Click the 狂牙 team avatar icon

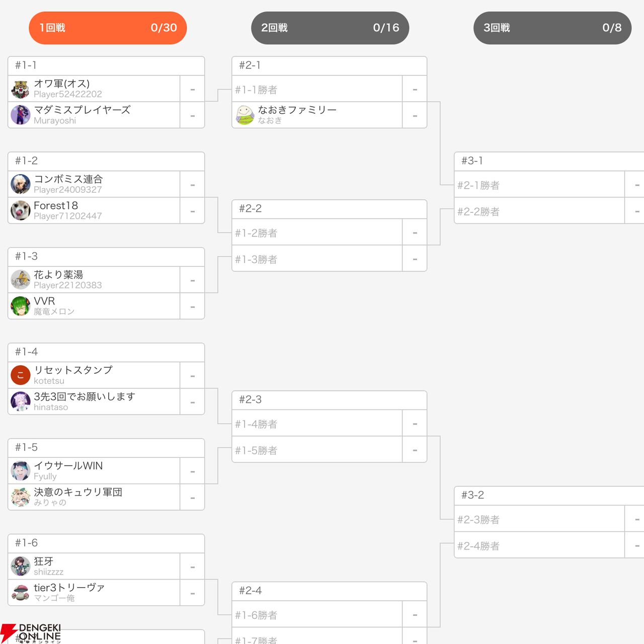pos(21,567)
